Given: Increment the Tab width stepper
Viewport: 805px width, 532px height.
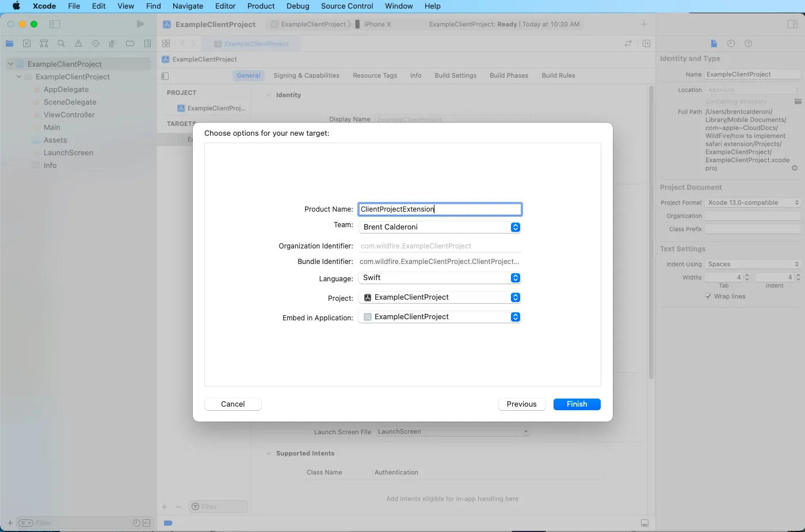Looking at the screenshot, I should (x=747, y=275).
